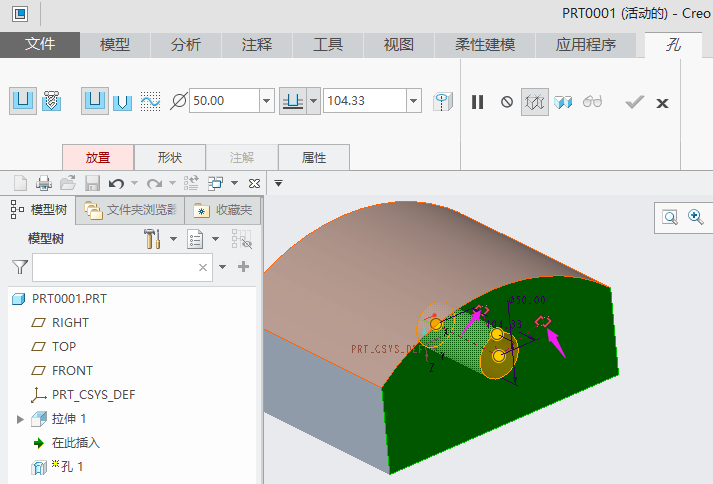Click the close window icon in quick toolbar
Screen dimensions: 713x484
255,183
